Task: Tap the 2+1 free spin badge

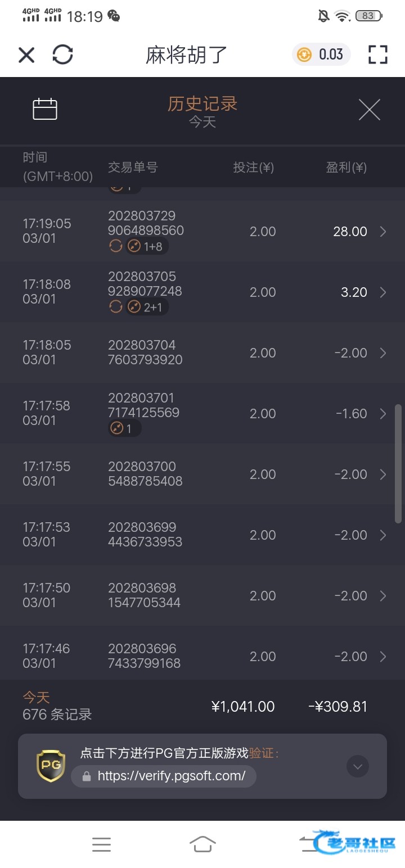Action: [x=147, y=307]
